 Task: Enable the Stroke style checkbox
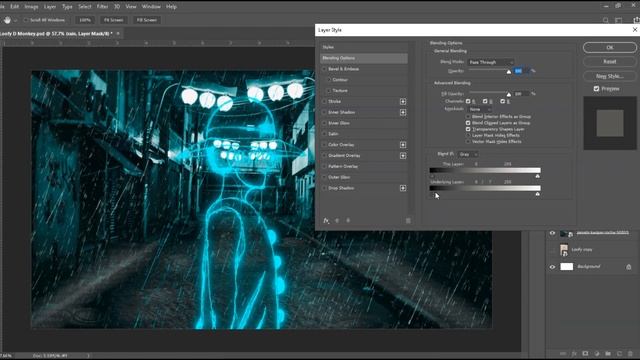pos(325,101)
